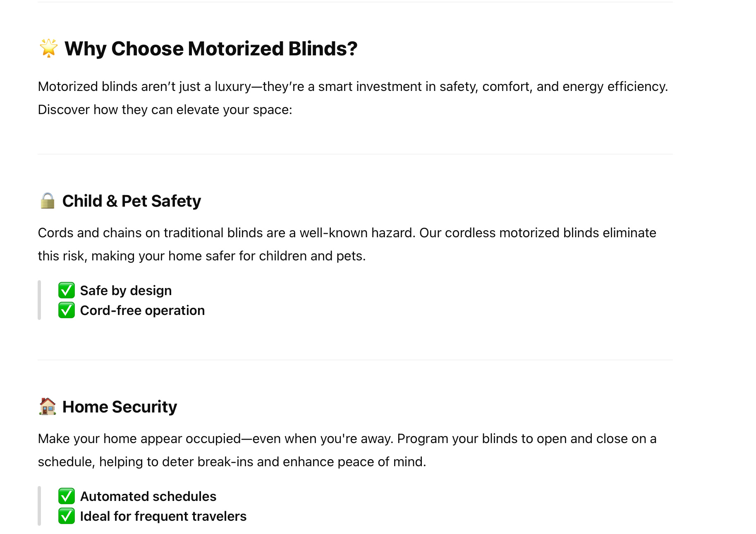
Task: Click the green checkmark beside Automated schedules
Action: click(x=67, y=496)
